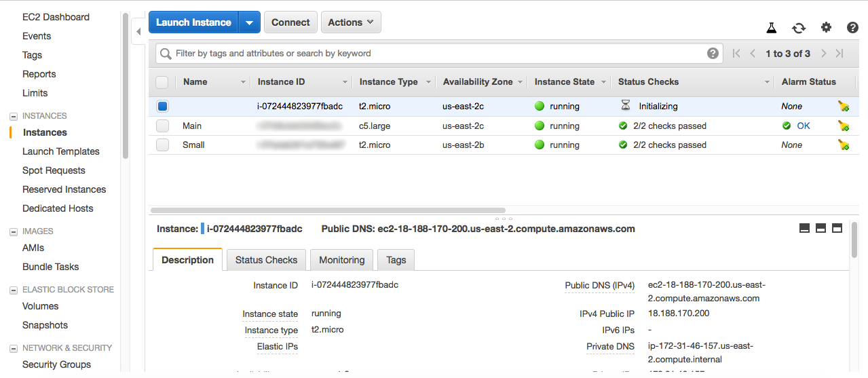Maximize the details pane layout
868x378 pixels.
tap(837, 228)
